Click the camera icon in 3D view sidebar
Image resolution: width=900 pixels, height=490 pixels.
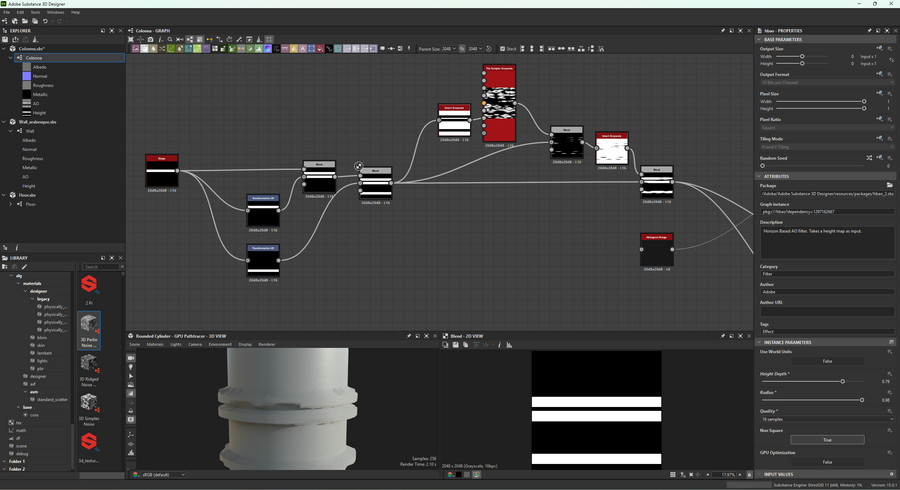131,357
